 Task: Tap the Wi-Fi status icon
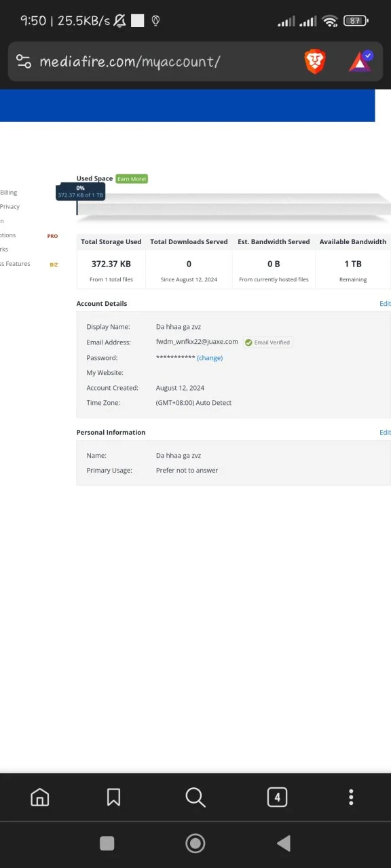point(330,21)
